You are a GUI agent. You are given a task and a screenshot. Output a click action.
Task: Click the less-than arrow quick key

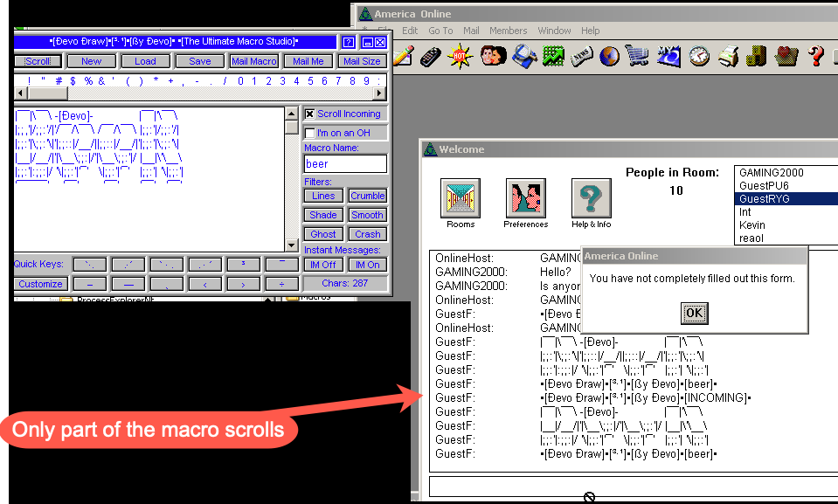click(204, 284)
